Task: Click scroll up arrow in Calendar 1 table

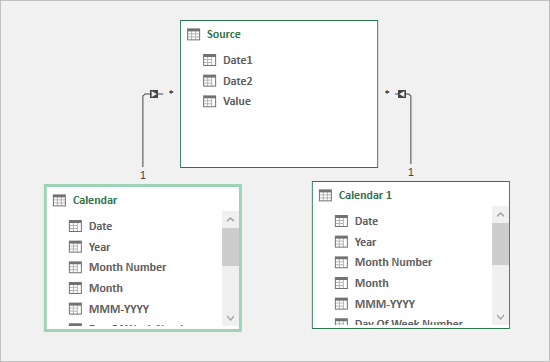Action: (x=501, y=215)
